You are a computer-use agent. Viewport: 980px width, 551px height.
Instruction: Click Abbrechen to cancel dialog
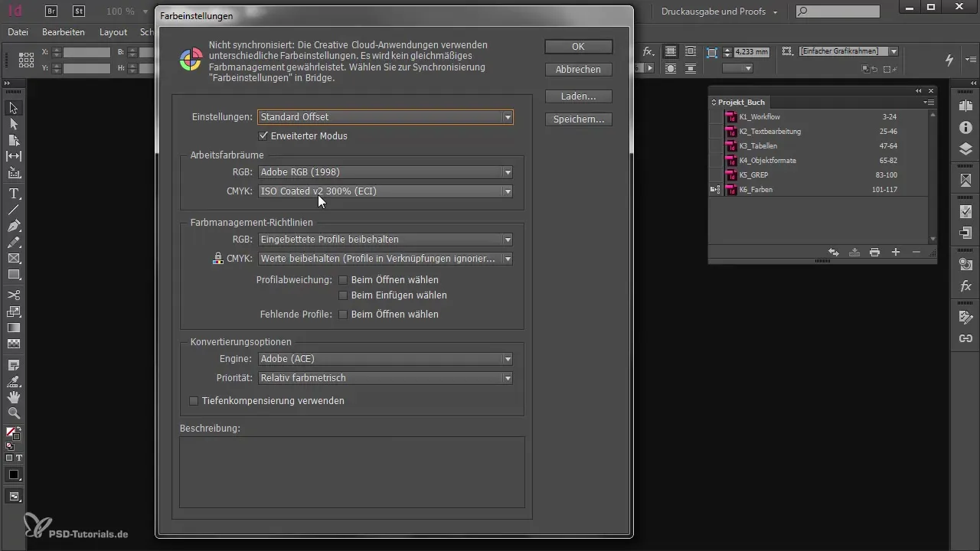[578, 70]
